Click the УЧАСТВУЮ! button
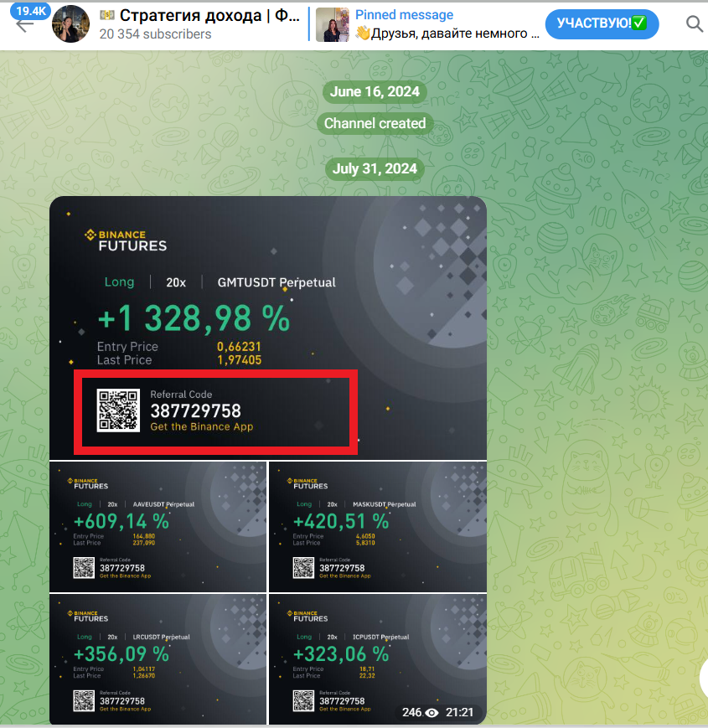This screenshot has width=708, height=728. coord(602,23)
